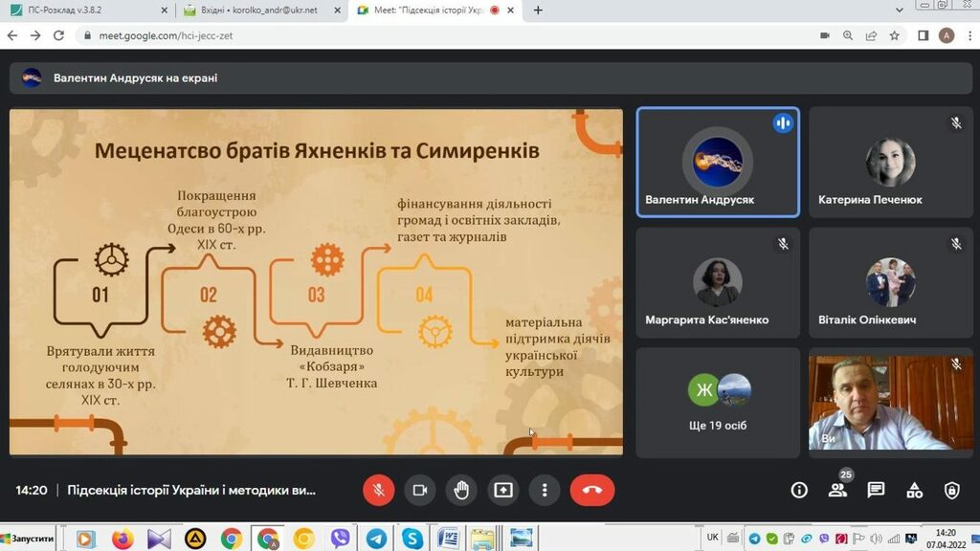
Task: Open the chat panel icon
Action: pos(876,490)
